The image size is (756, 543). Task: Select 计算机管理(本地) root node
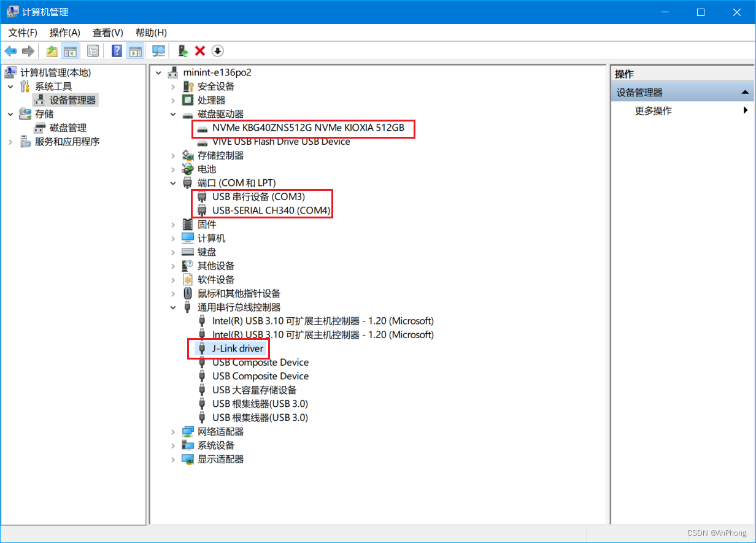(56, 72)
